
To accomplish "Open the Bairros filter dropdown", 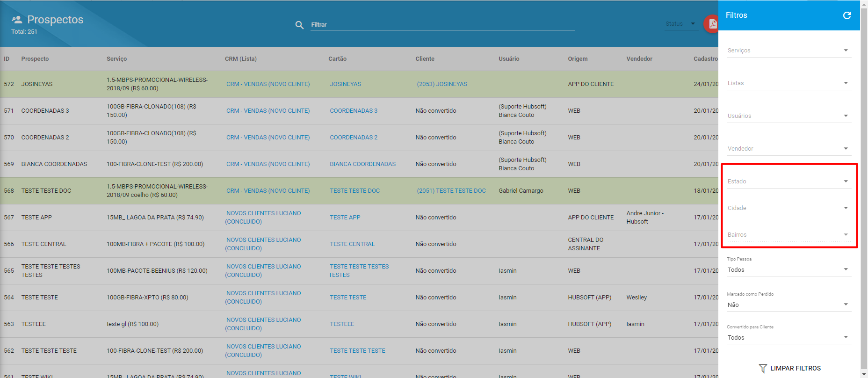I will (789, 234).
